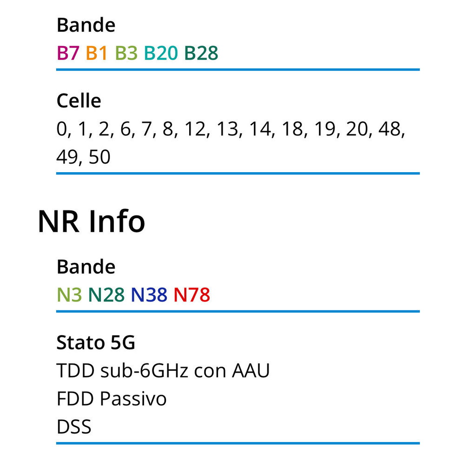Click the Bande heading above N3
This screenshot has width=476, height=462.
[x=86, y=267]
